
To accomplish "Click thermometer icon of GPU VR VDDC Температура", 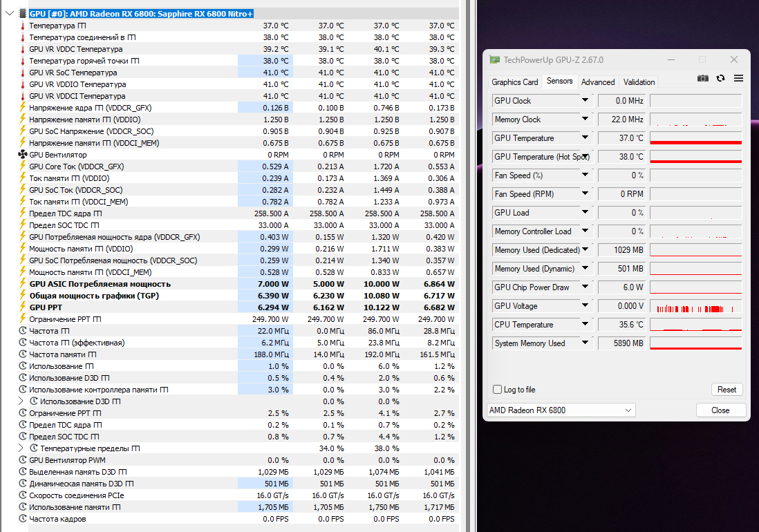I will pyautogui.click(x=22, y=49).
